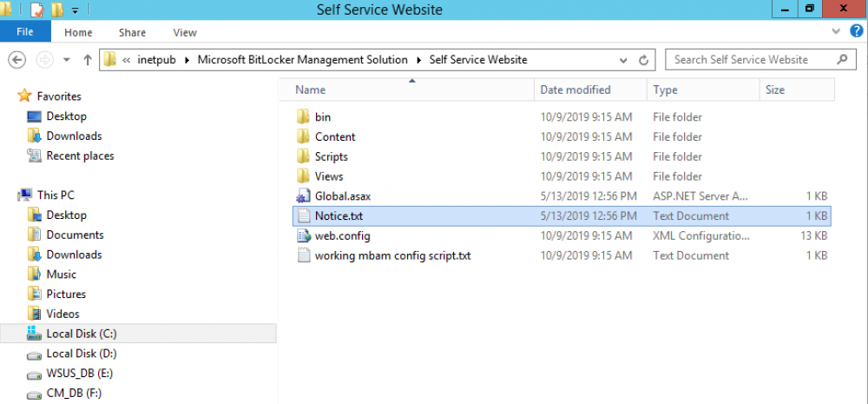
Task: Open the Videos folder
Action: click(x=62, y=315)
